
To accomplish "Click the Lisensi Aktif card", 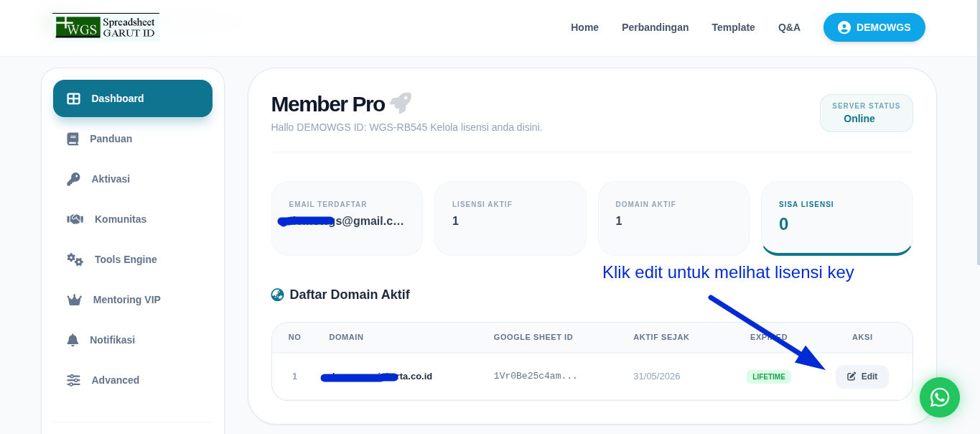I will 510,218.
